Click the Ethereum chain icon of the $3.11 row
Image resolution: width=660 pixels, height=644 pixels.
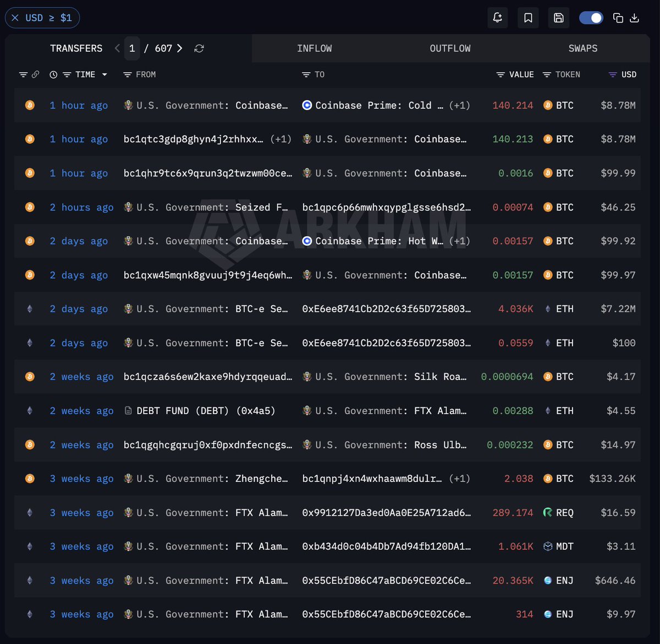tap(30, 547)
